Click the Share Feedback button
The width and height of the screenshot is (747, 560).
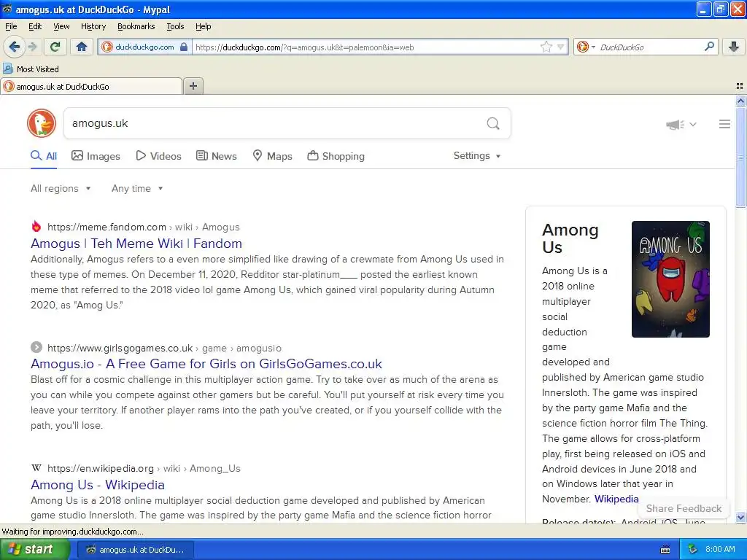(684, 508)
